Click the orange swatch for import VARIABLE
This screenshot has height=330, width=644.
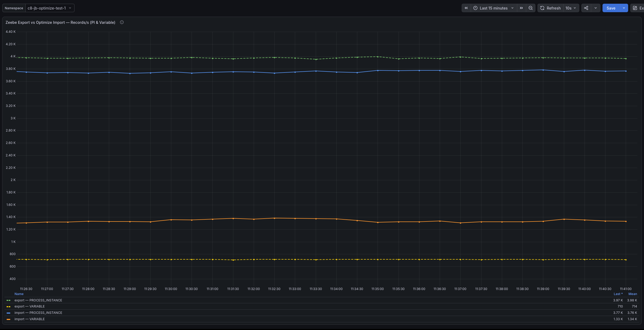point(8,319)
